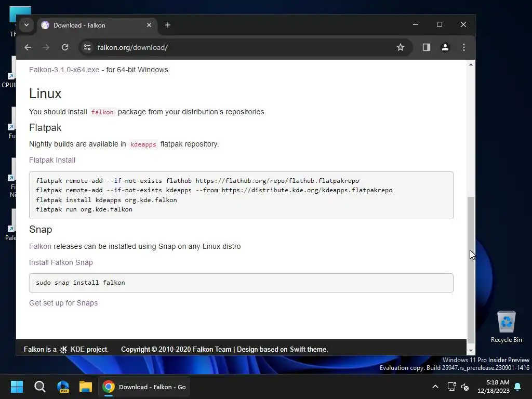Select the Chrome Download - Falkon taskbar button
532x399 pixels.
(x=144, y=387)
